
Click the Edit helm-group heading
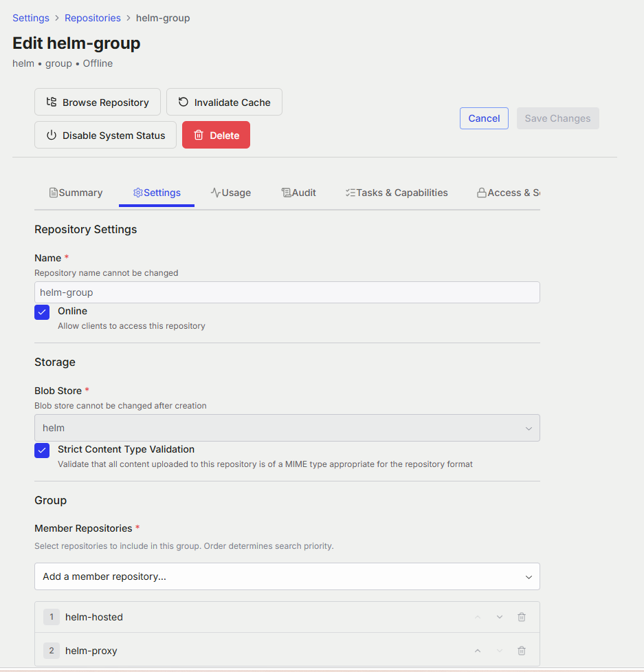click(76, 43)
